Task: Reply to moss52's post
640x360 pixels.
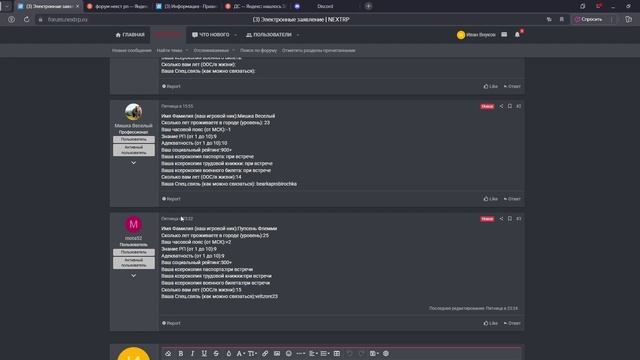Action: (512, 323)
